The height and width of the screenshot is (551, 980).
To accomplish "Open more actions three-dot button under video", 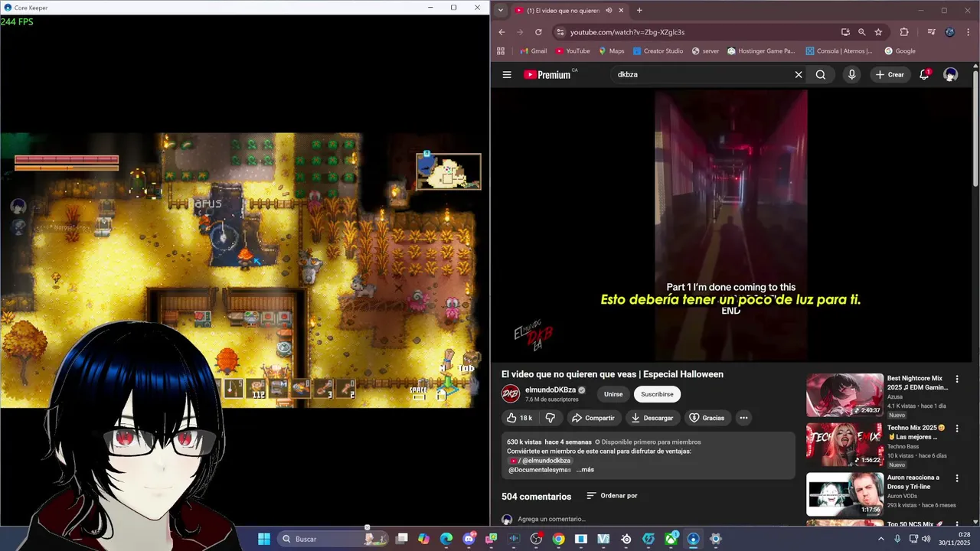I will tap(743, 418).
